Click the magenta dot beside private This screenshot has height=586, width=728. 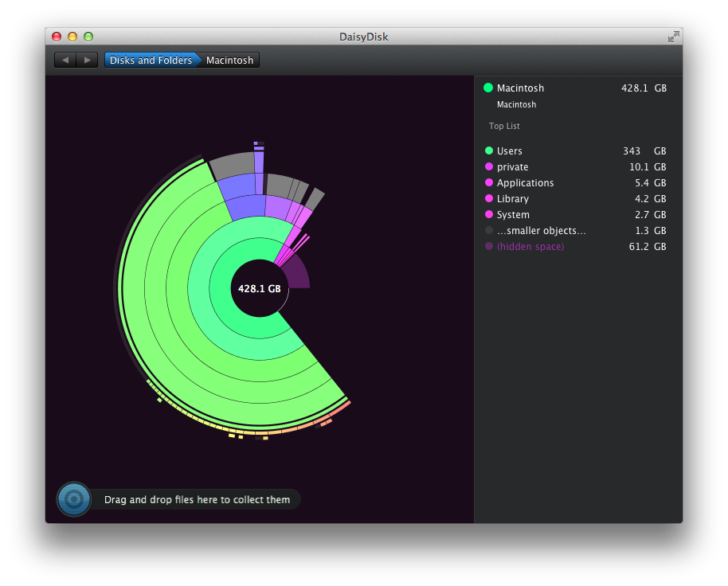tap(488, 167)
